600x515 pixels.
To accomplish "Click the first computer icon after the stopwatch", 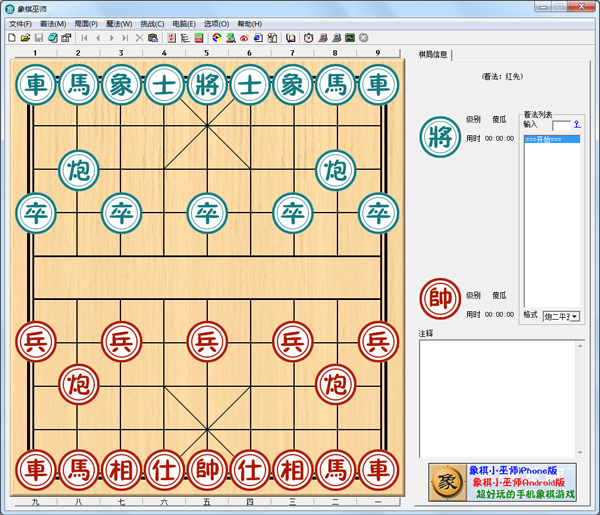I will pos(323,38).
